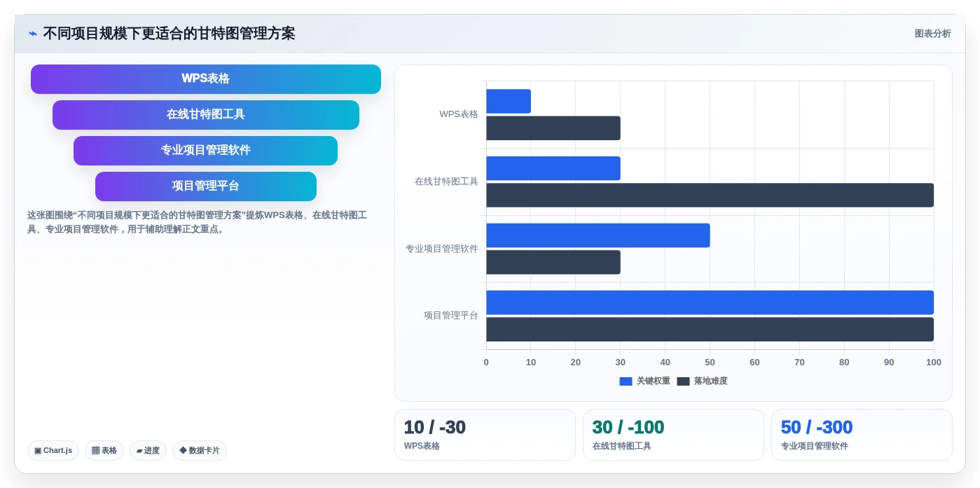The image size is (980, 488).
Task: Click the Chart.js tag chip
Action: [x=53, y=451]
